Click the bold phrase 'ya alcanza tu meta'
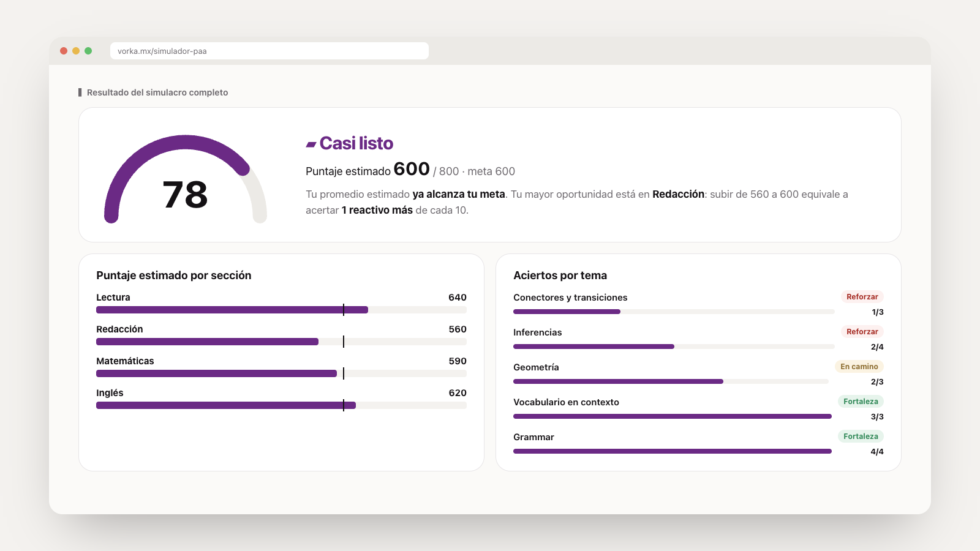 tap(459, 194)
